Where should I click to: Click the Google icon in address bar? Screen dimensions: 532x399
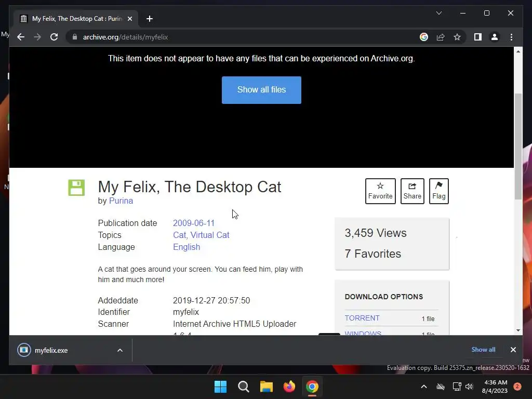424,37
